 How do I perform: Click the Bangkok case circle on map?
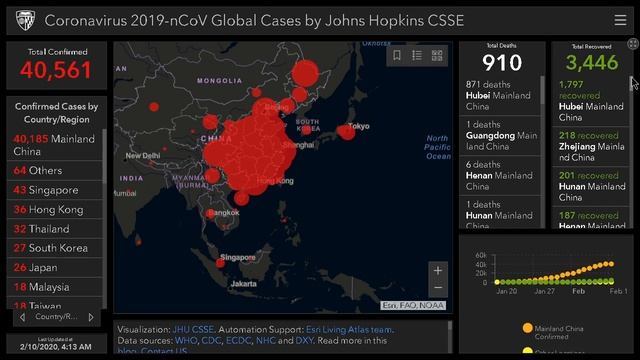pyautogui.click(x=211, y=213)
